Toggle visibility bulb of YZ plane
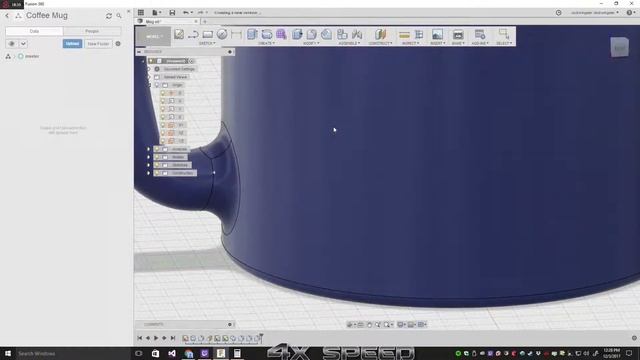 (x=163, y=141)
